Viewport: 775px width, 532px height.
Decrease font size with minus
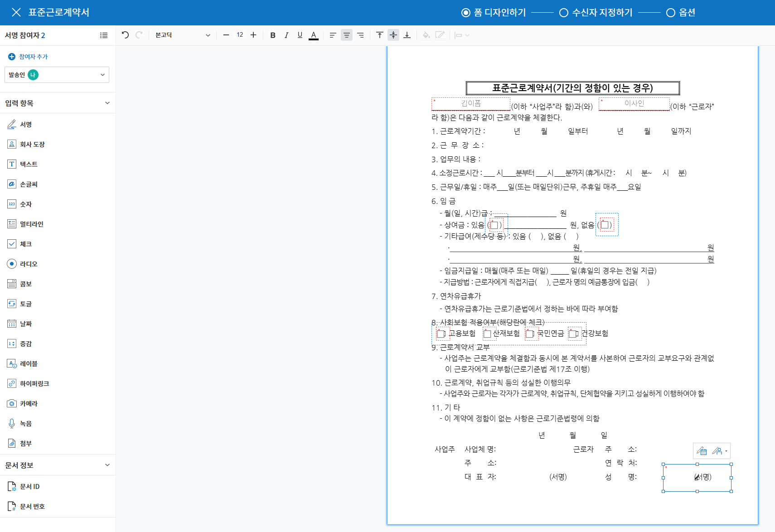click(226, 35)
